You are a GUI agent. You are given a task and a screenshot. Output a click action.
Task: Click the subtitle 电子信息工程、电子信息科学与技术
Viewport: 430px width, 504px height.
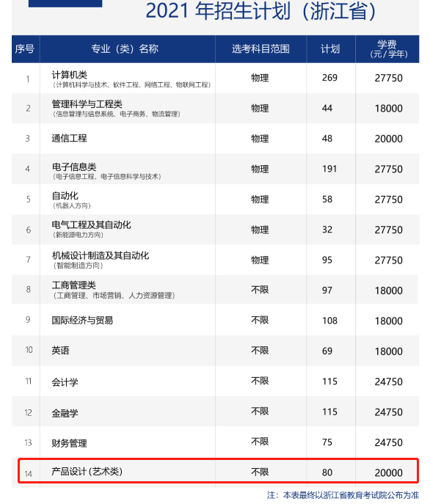pos(107,177)
